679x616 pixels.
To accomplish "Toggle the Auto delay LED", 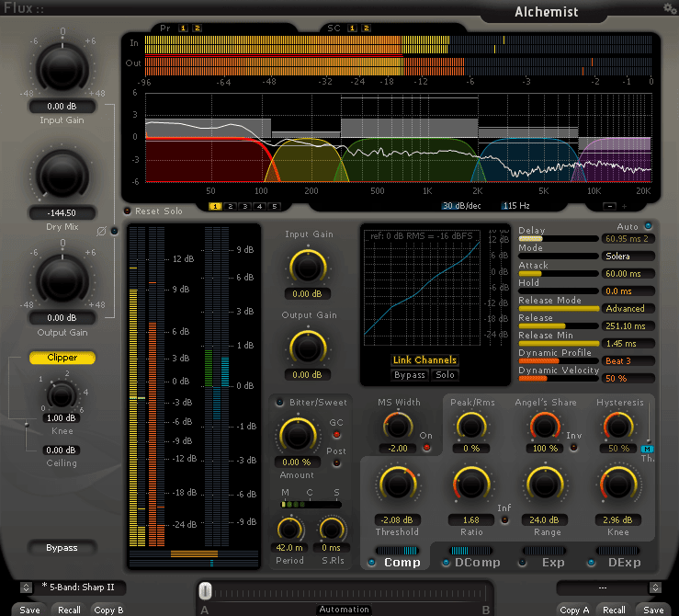I will point(649,225).
